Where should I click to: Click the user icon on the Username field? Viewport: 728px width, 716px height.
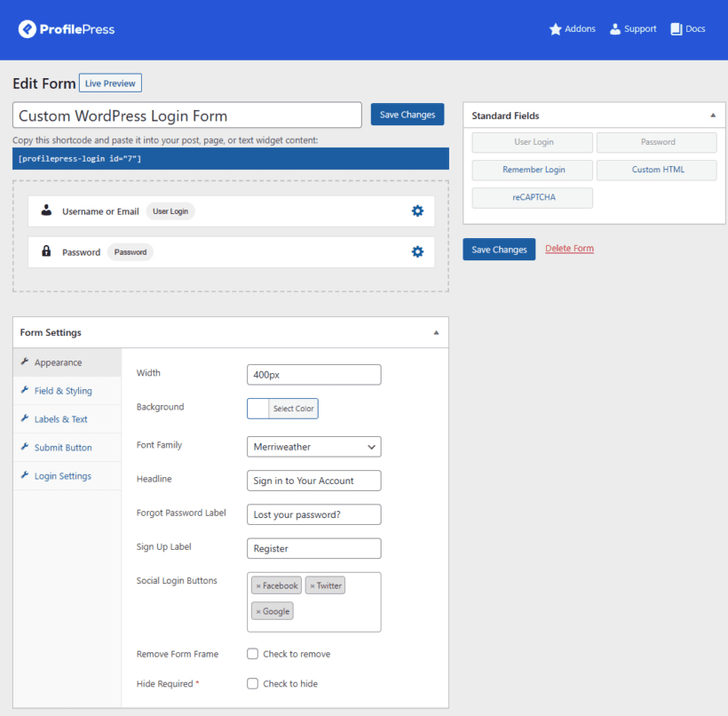(x=45, y=211)
